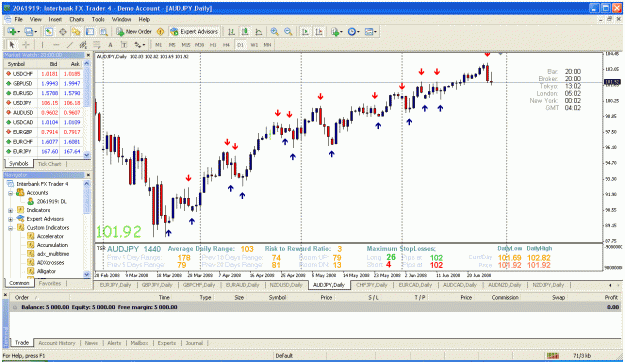Open the Tools menu
Viewport: 625px width, 362px height.
98,19
